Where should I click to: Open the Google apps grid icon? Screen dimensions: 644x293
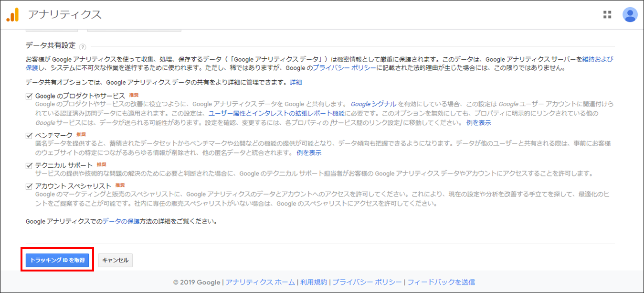click(607, 14)
